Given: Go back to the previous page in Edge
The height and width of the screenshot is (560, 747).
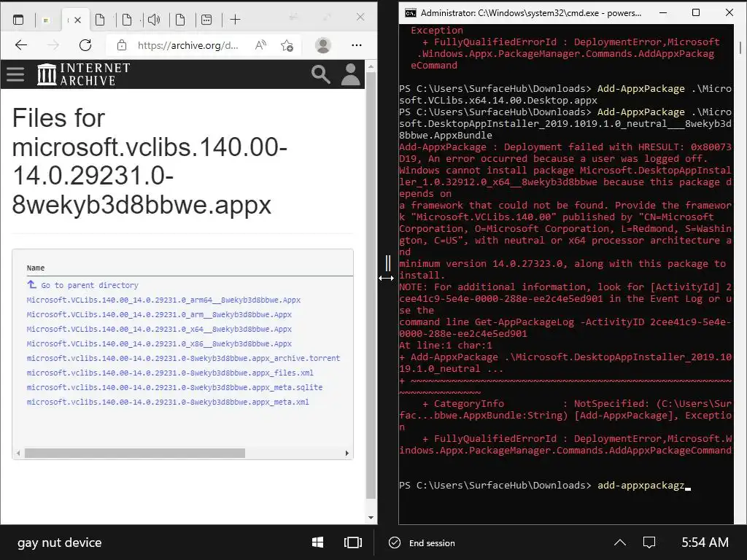Looking at the screenshot, I should point(21,45).
